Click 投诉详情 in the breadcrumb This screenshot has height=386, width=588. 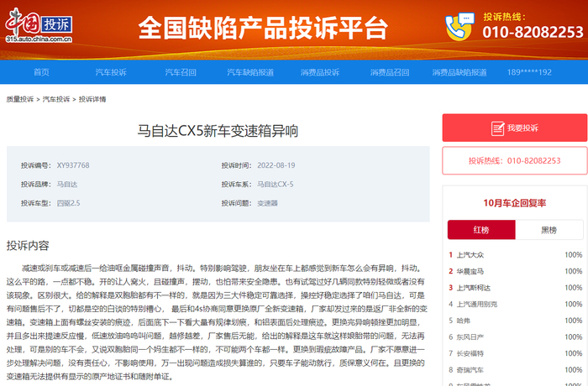[92, 99]
